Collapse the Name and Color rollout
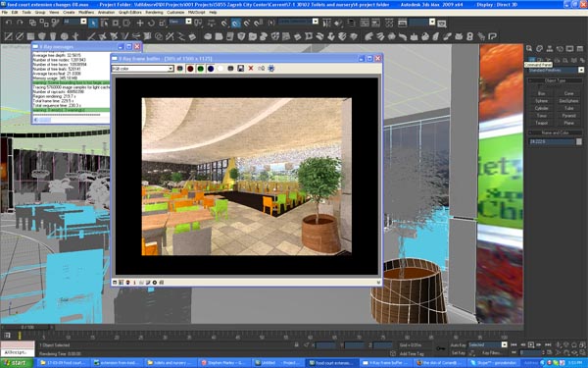This screenshot has height=368, width=588. (556, 132)
